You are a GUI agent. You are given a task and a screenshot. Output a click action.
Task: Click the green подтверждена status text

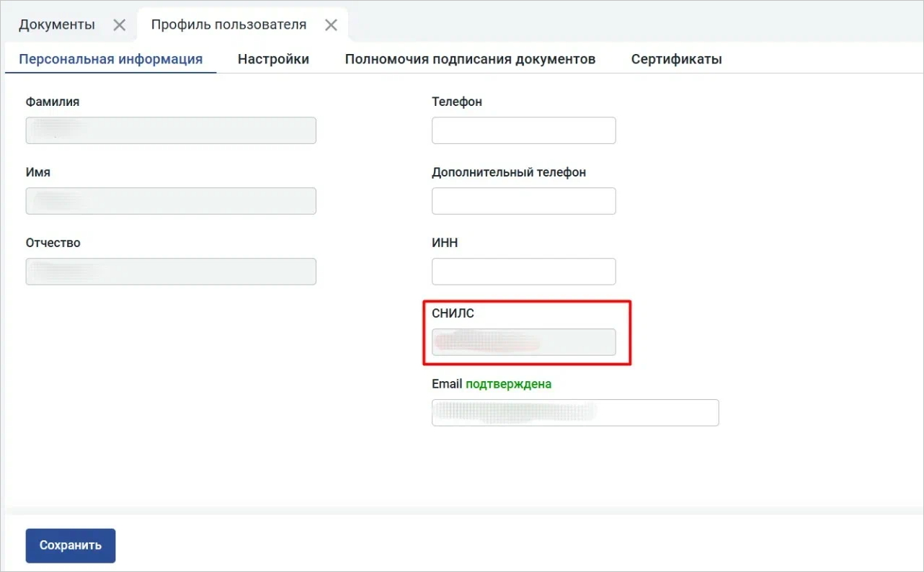coord(508,384)
